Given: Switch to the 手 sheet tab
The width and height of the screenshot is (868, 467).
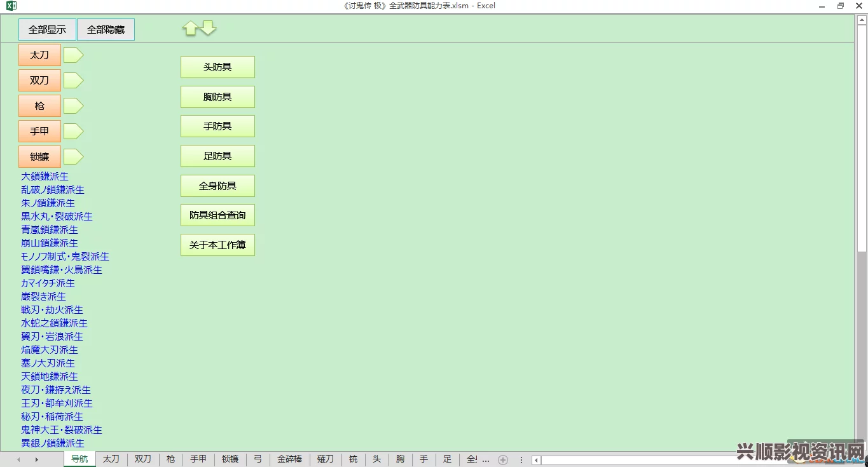Looking at the screenshot, I should tap(424, 459).
